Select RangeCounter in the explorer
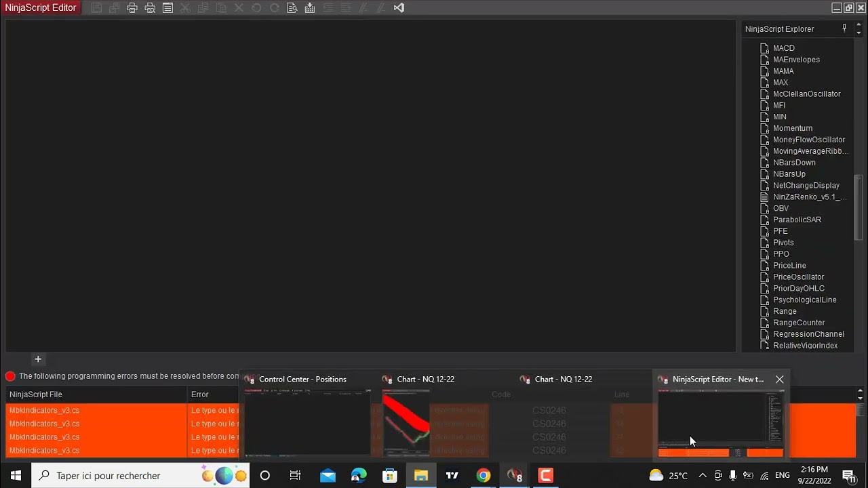Viewport: 868px width, 488px height. point(799,323)
